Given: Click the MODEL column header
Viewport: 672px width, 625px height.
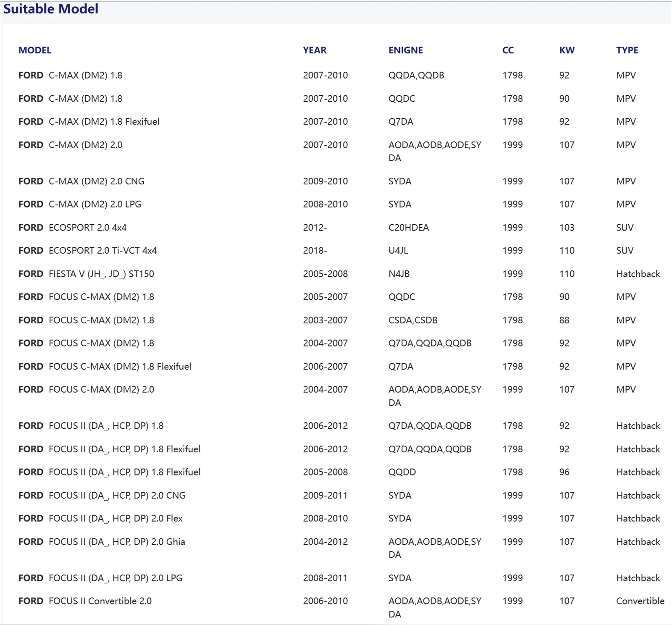Looking at the screenshot, I should click(x=35, y=50).
